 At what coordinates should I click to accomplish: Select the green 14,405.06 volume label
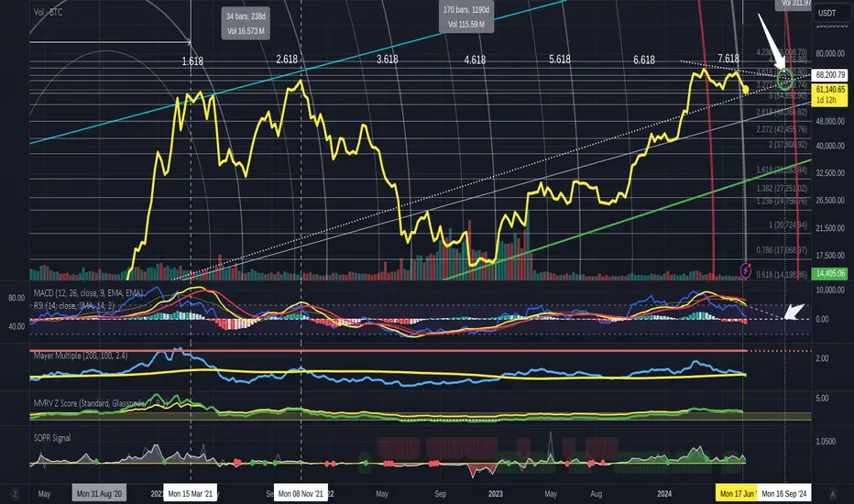point(830,273)
